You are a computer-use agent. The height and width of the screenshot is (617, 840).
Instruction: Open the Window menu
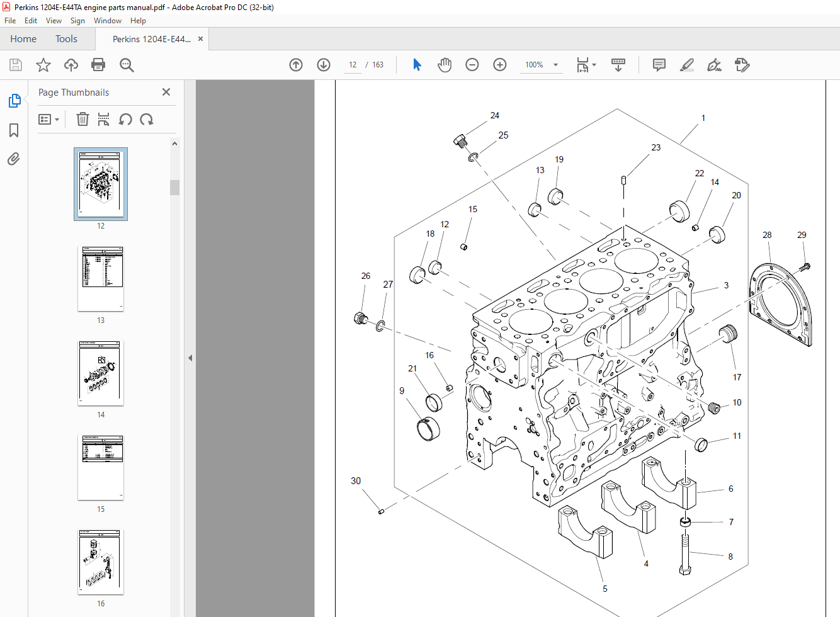(108, 21)
